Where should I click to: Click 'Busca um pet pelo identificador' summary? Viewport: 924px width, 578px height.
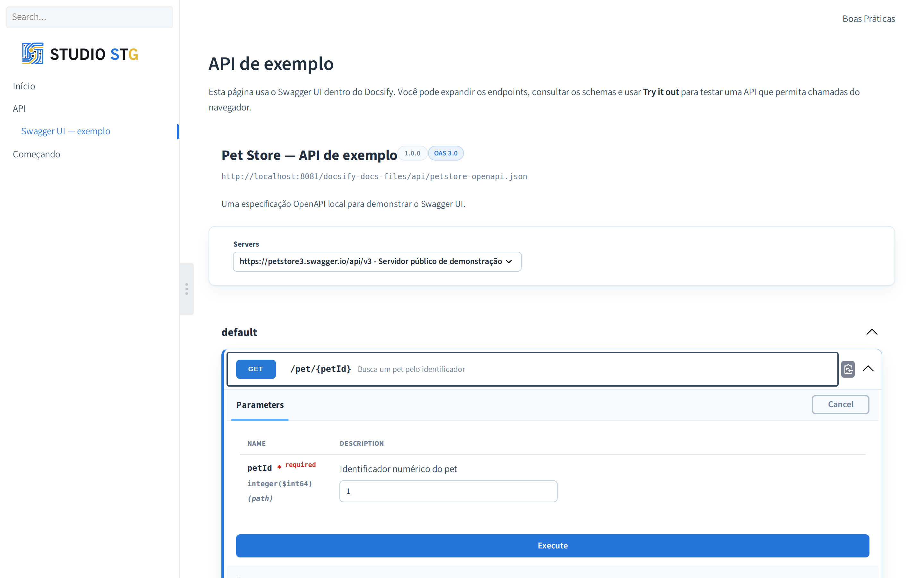411,369
